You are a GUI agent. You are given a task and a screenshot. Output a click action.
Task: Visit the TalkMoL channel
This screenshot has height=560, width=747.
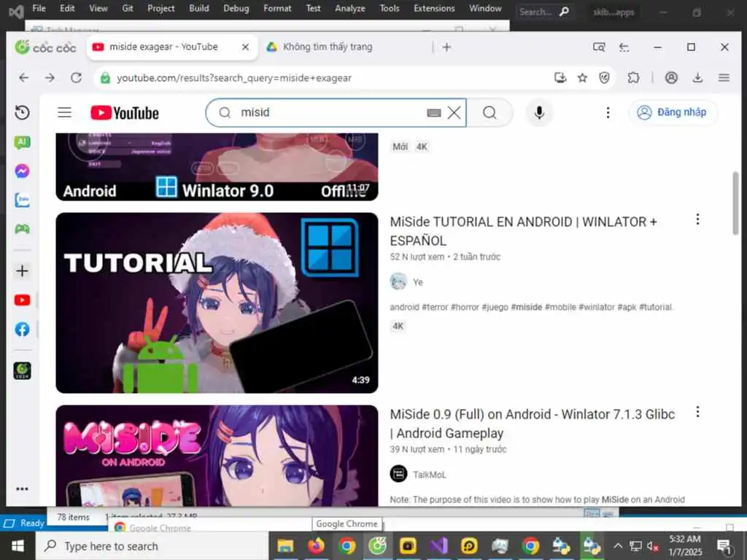coord(430,475)
